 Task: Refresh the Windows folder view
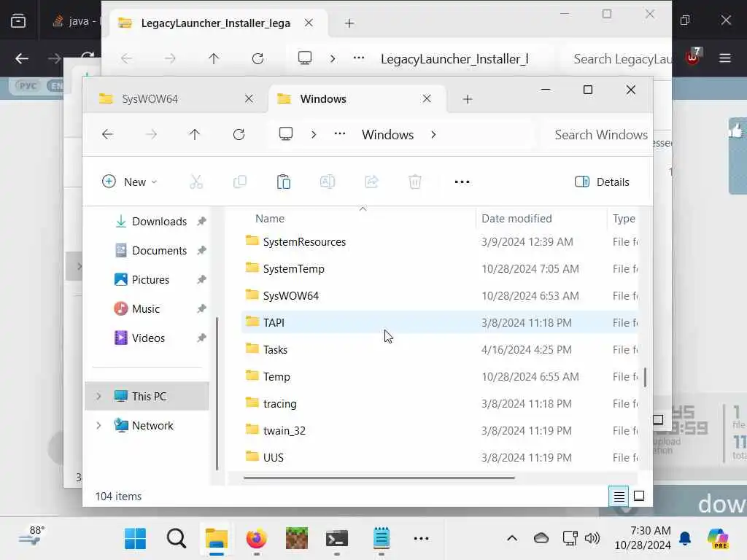click(x=239, y=135)
